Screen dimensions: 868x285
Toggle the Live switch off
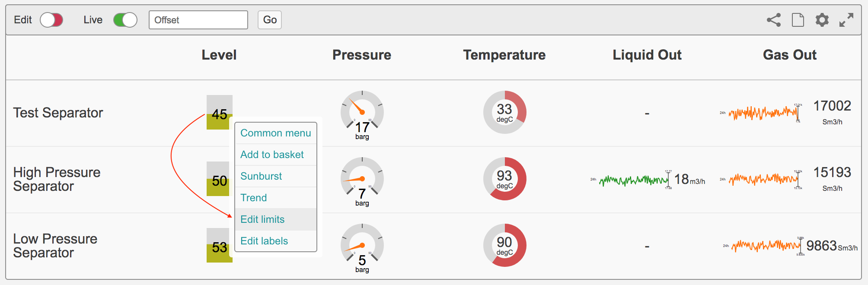pyautogui.click(x=125, y=20)
